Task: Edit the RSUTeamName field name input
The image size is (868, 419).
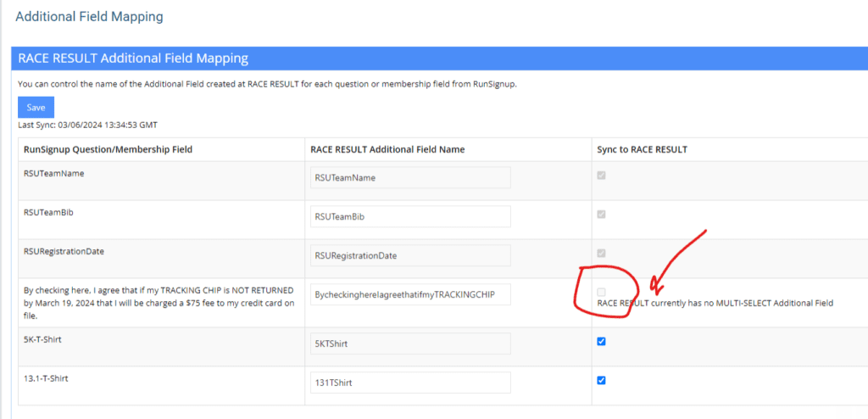Action: (x=410, y=178)
